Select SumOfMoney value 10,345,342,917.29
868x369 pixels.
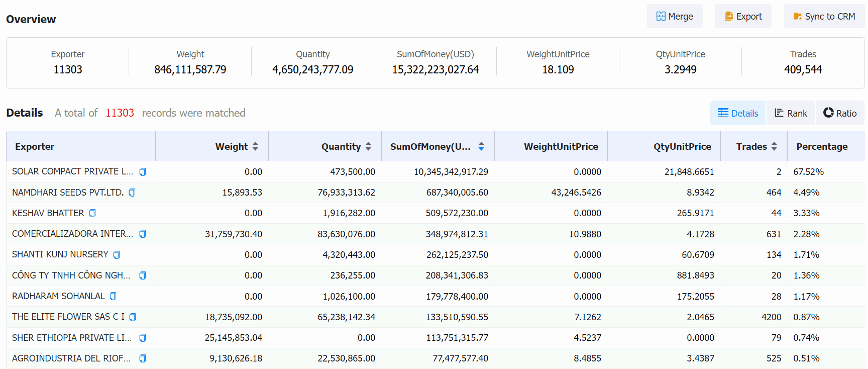point(451,172)
